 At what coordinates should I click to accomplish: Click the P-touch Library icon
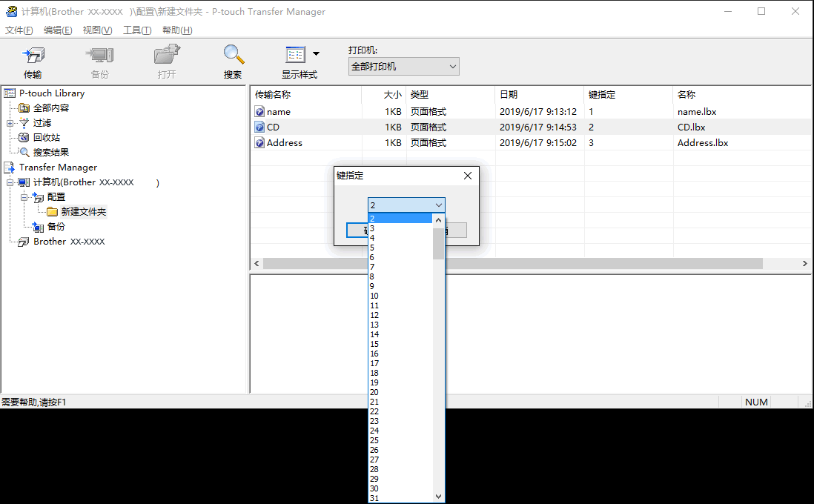[10, 93]
